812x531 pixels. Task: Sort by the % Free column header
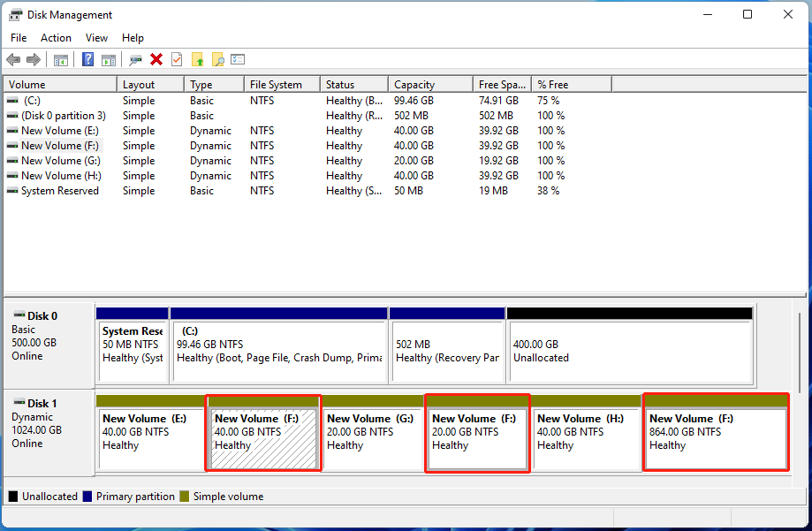point(572,85)
